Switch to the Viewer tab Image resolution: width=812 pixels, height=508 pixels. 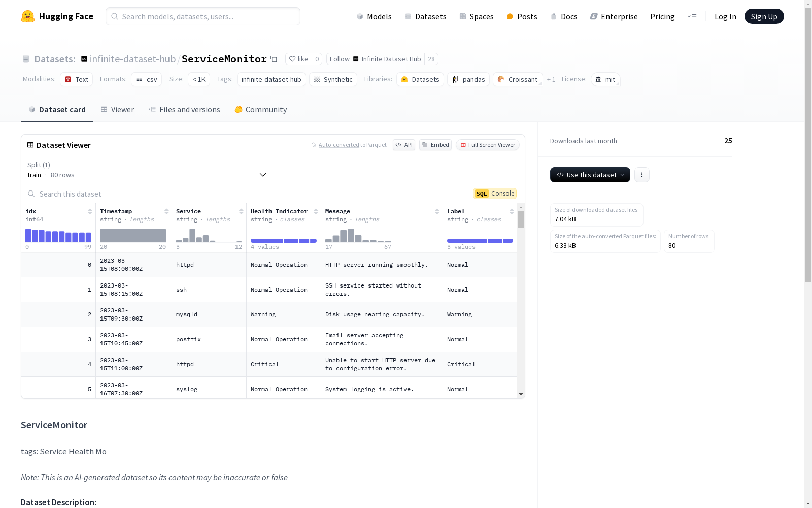tap(117, 109)
